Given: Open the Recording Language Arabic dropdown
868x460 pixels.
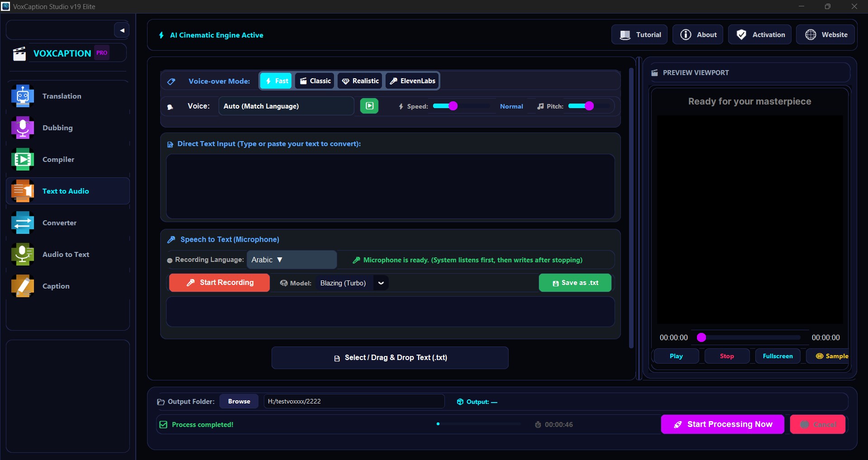Looking at the screenshot, I should [292, 260].
